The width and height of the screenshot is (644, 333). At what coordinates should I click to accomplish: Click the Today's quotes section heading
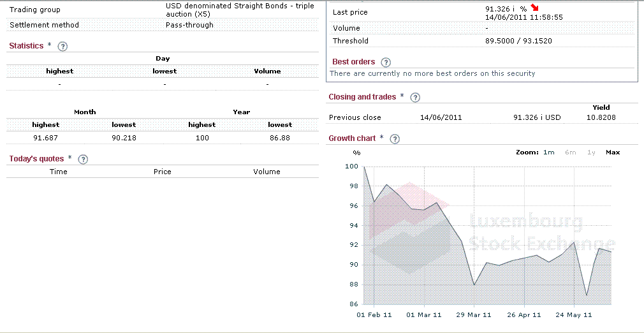click(36, 159)
